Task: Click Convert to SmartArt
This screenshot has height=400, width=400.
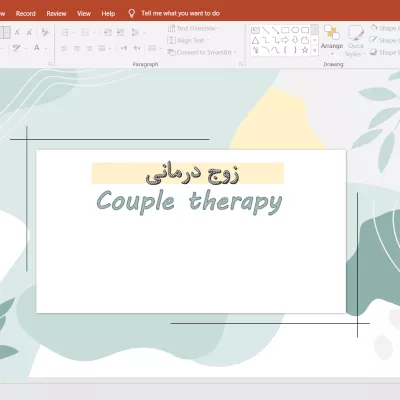Action: [x=202, y=52]
